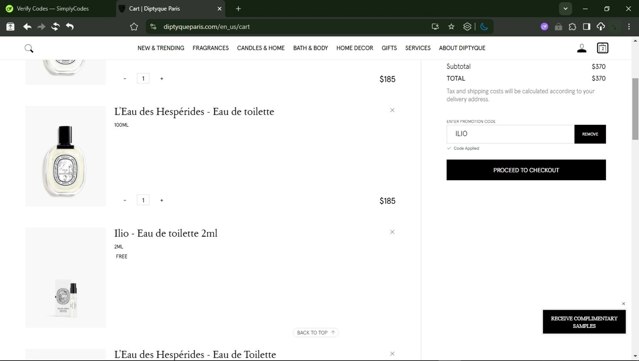The height and width of the screenshot is (361, 639).
Task: Click the Back to Top button
Action: click(316, 332)
